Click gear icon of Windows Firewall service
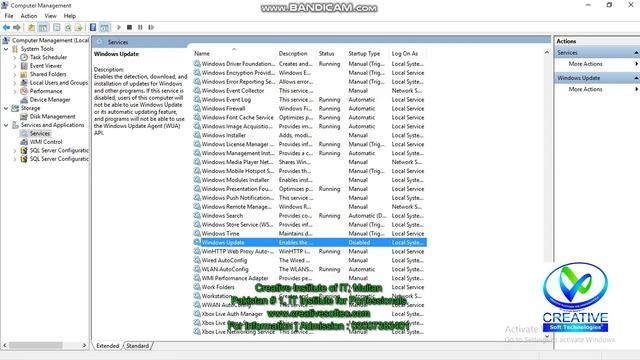The image size is (640, 360). point(197,108)
